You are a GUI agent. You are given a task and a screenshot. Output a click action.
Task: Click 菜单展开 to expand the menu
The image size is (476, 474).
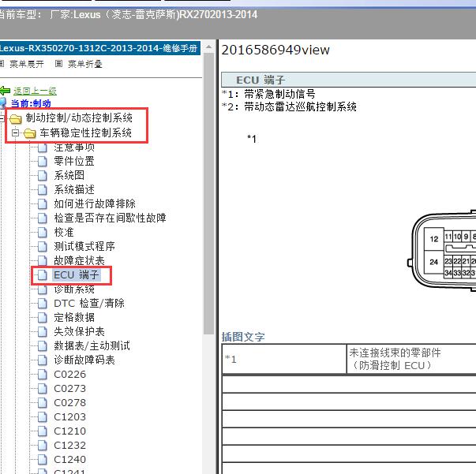click(x=27, y=64)
